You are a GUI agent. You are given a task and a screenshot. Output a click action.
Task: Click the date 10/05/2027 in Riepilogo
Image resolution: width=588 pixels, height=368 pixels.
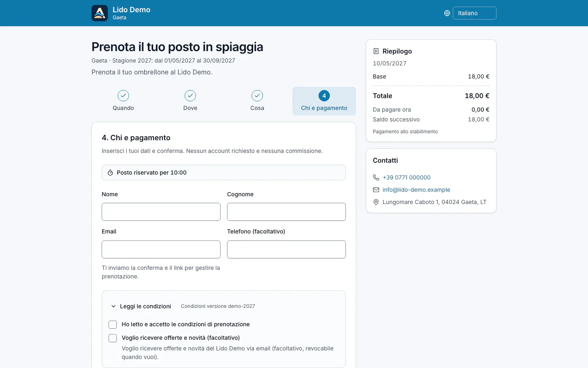point(390,63)
